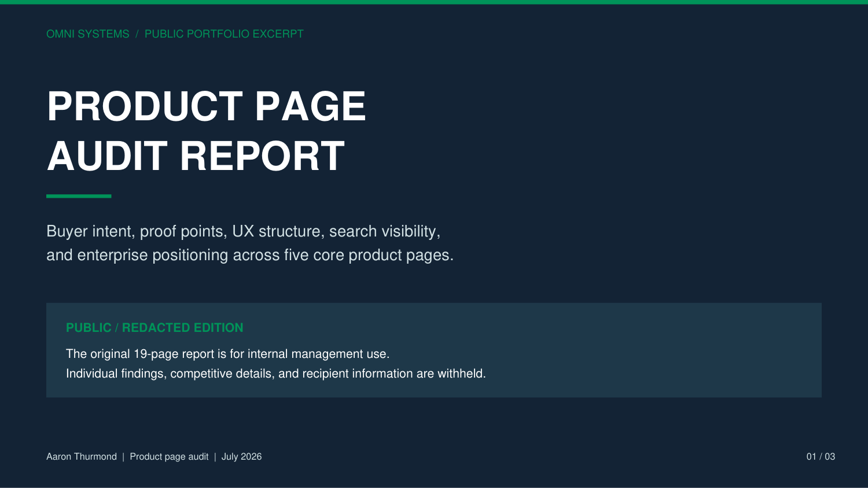The height and width of the screenshot is (488, 868).
Task: Click the "PUBLIC PORTFOLIO EXCERPT" header text
Action: pos(224,34)
